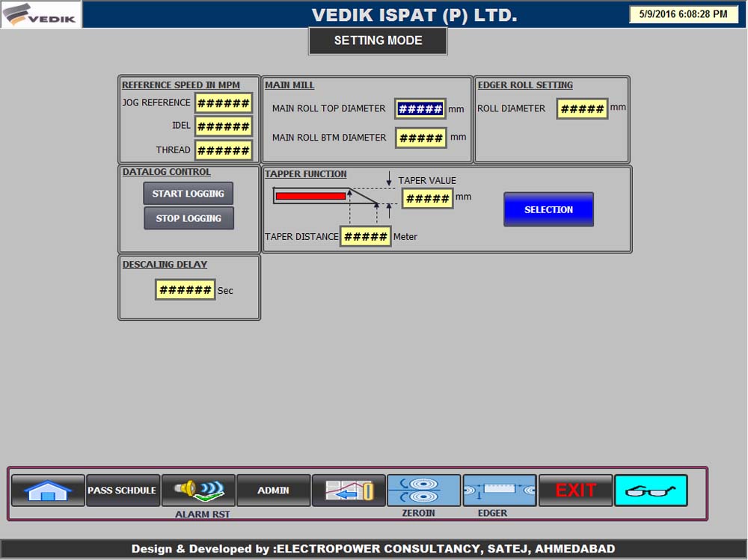This screenshot has width=748, height=560.
Task: Stop data logging
Action: [189, 218]
